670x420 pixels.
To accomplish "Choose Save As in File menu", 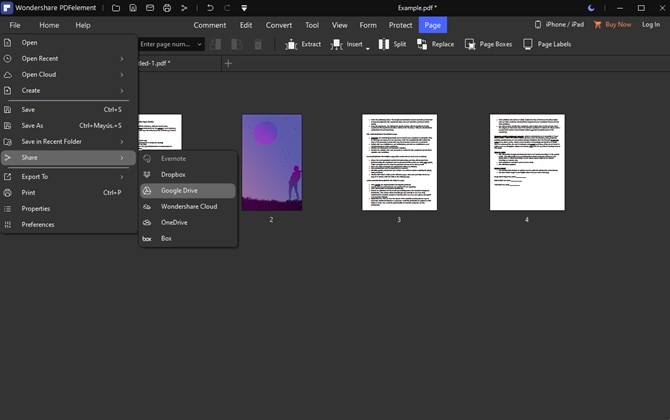I will coord(68,126).
